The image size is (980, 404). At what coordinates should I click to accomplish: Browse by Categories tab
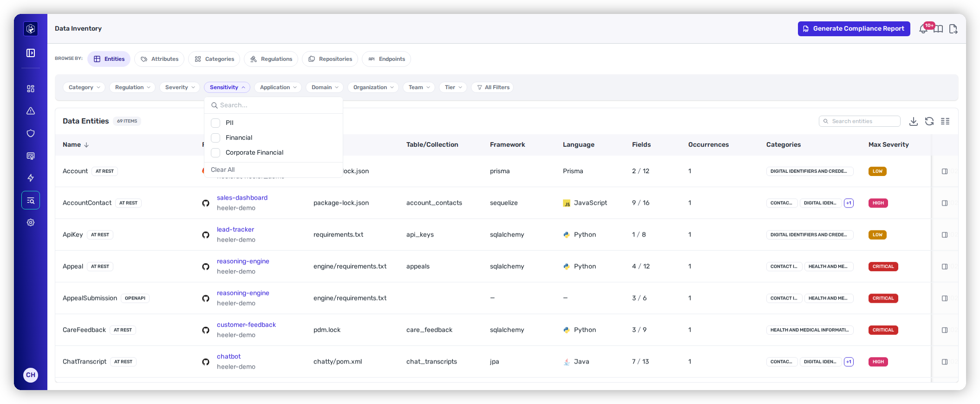[214, 59]
